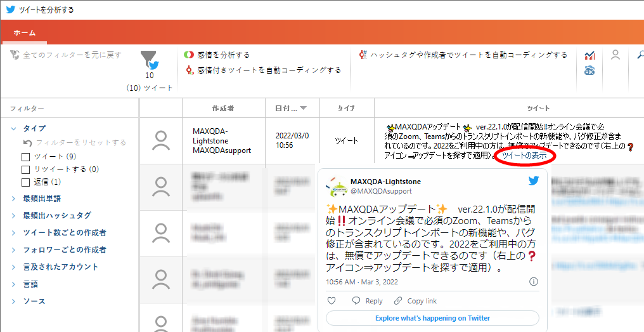Click the 日付 column sort arrow
The width and height of the screenshot is (644, 332).
(304, 108)
